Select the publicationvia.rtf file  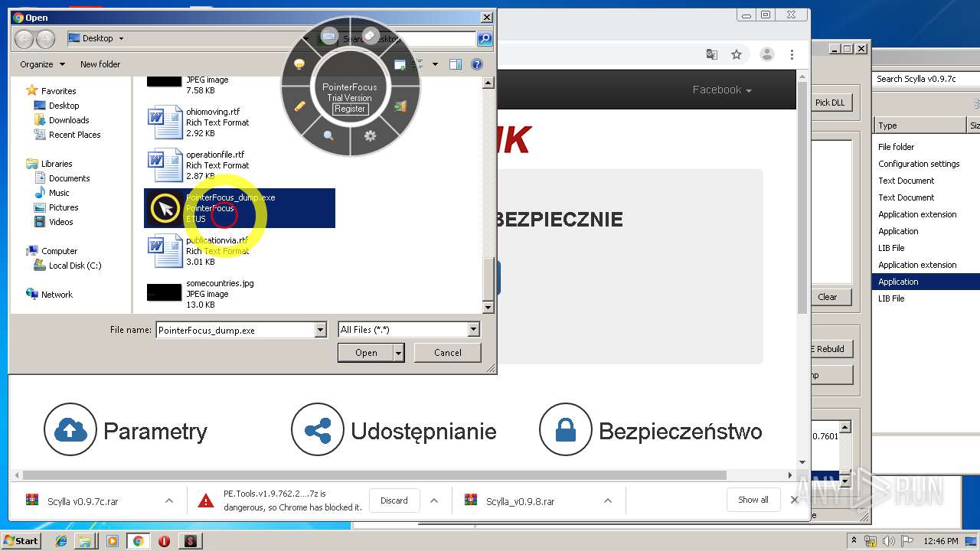coord(240,251)
